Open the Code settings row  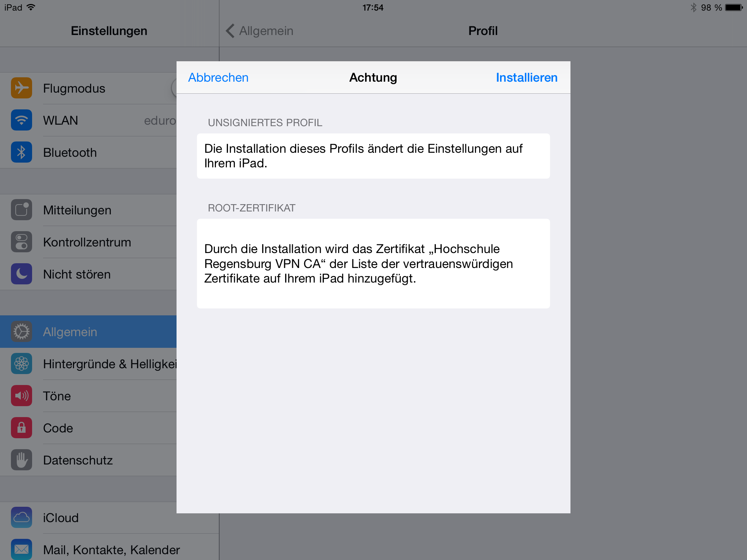click(x=88, y=428)
